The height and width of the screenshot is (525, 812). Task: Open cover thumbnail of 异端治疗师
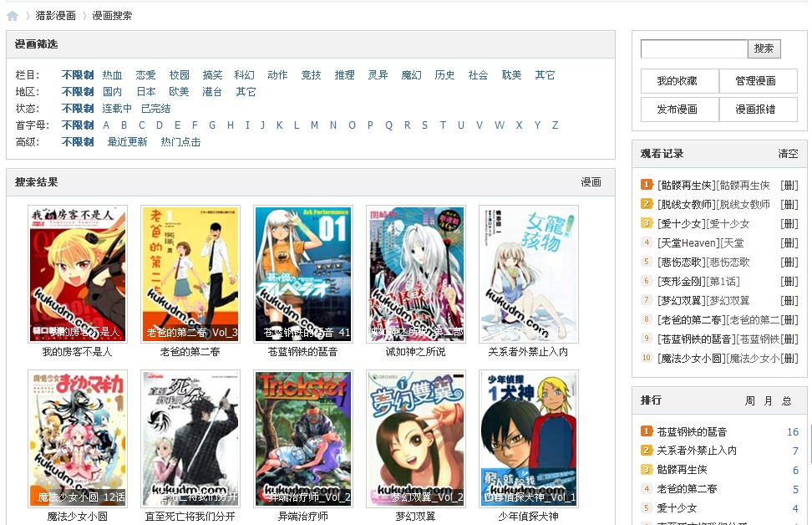pos(303,438)
